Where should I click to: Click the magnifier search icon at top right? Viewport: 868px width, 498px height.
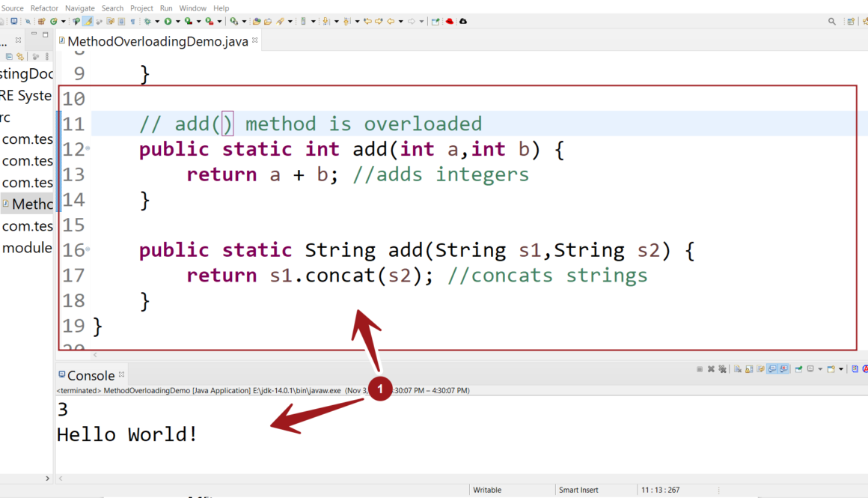tap(832, 22)
